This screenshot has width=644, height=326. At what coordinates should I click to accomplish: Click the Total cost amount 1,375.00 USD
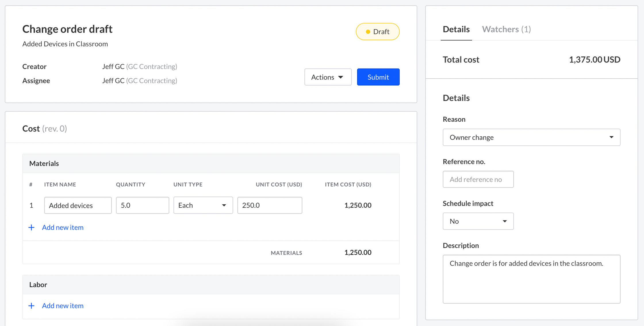[594, 60]
